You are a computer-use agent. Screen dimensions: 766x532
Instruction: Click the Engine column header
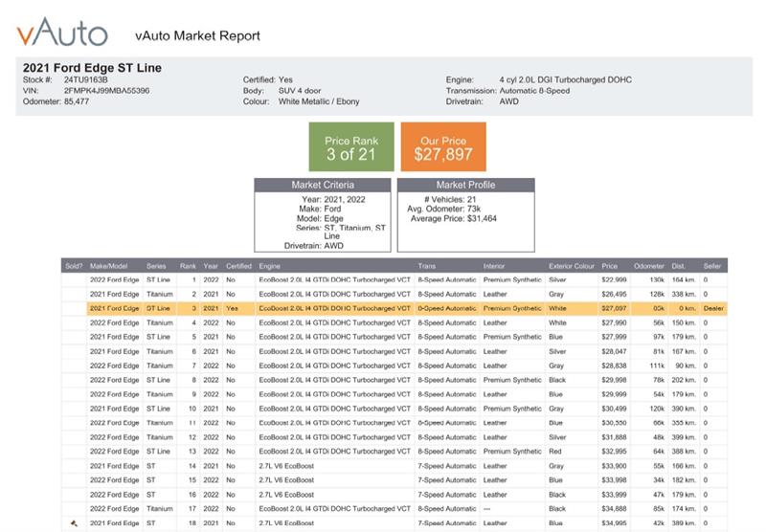tap(270, 266)
